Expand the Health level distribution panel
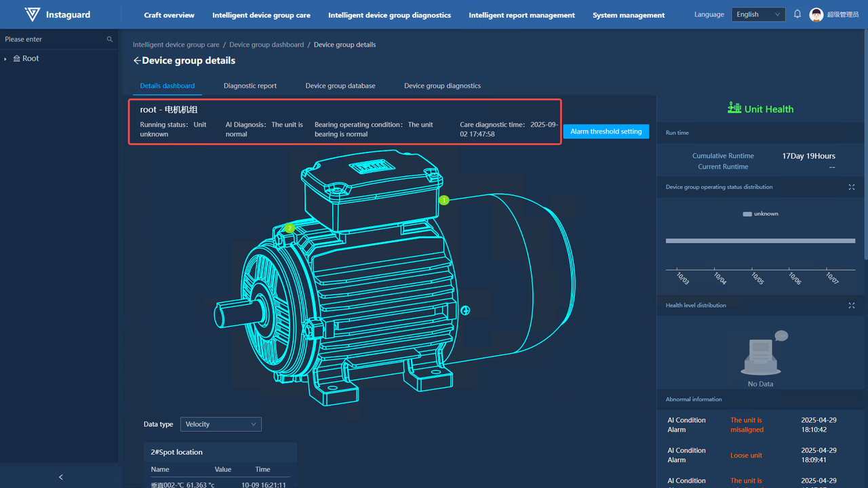The image size is (868, 488). 852,306
